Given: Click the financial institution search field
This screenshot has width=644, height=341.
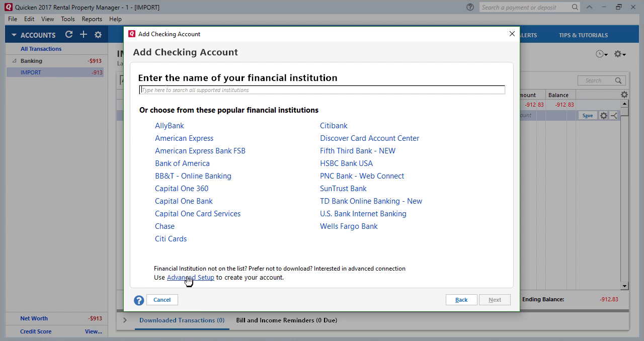Looking at the screenshot, I should (x=322, y=90).
